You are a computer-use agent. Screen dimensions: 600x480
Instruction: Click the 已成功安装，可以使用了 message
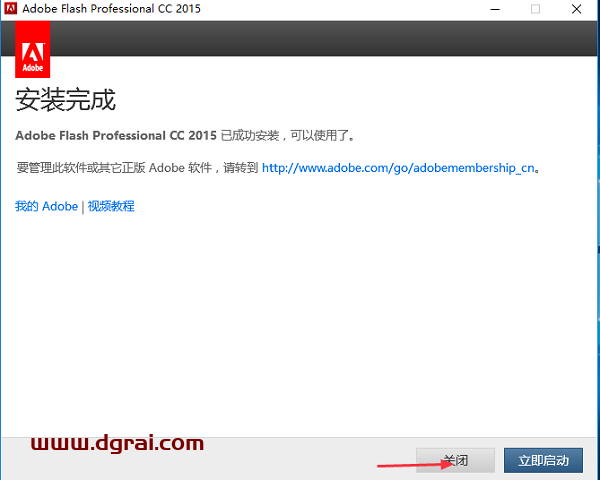click(288, 136)
